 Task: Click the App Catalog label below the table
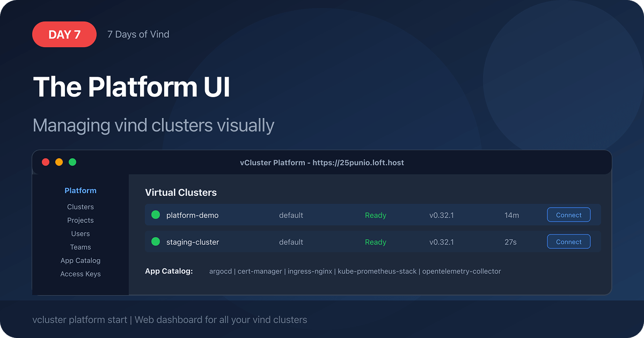(x=169, y=271)
